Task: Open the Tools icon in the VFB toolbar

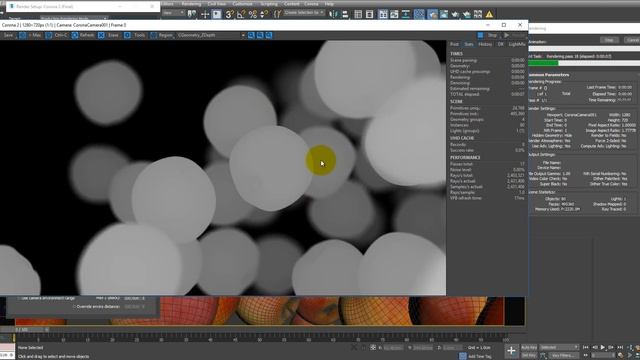Action: [x=127, y=36]
